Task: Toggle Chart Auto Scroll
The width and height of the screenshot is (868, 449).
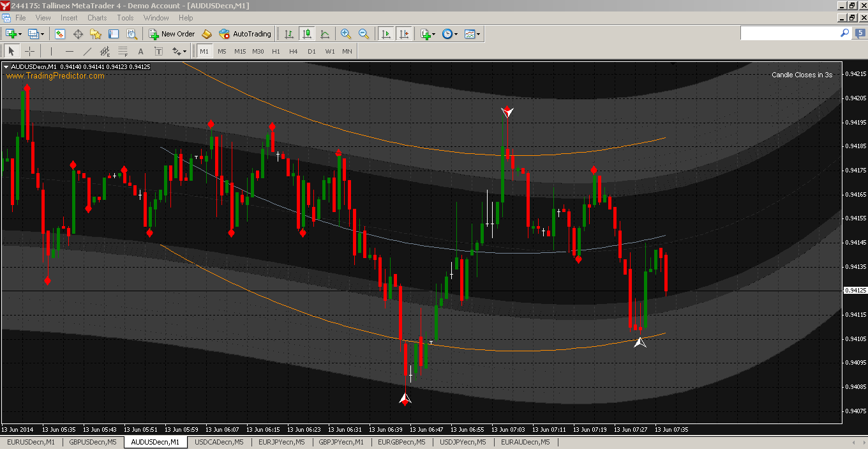Action: pos(385,34)
